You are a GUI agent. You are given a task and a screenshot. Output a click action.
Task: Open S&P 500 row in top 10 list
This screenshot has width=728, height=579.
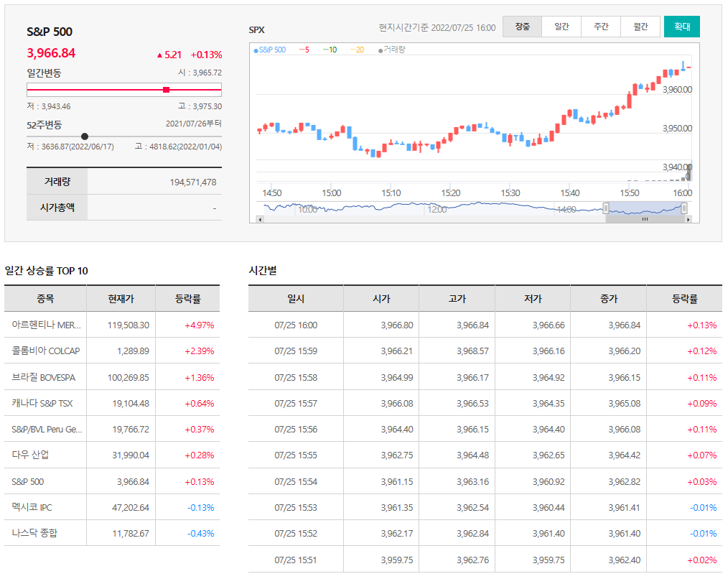[x=112, y=481]
